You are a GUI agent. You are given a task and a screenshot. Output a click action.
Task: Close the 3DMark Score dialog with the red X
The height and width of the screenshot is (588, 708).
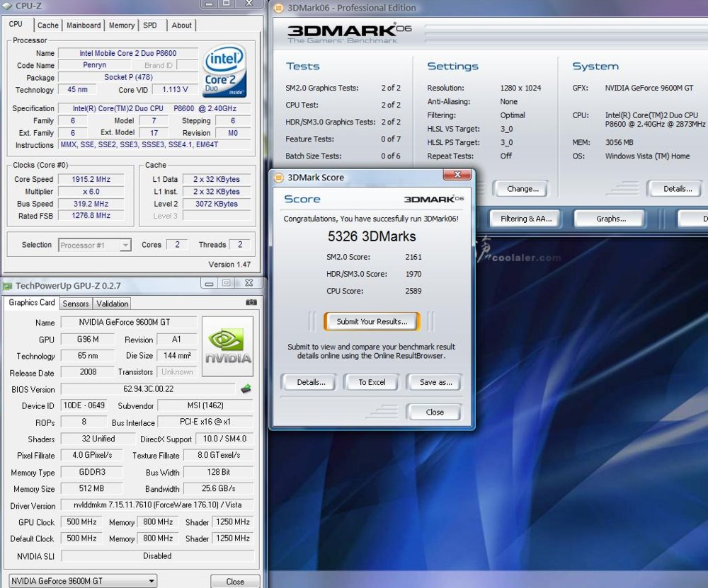point(457,175)
